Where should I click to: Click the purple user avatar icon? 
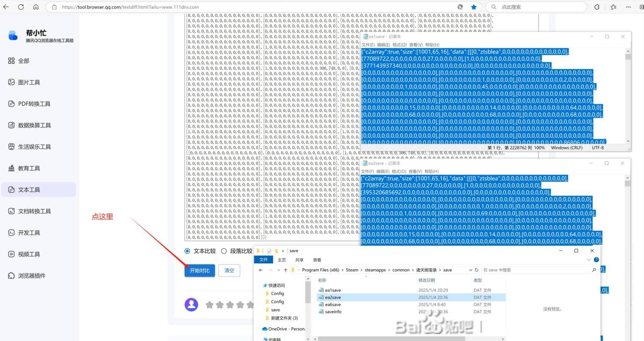point(192,304)
